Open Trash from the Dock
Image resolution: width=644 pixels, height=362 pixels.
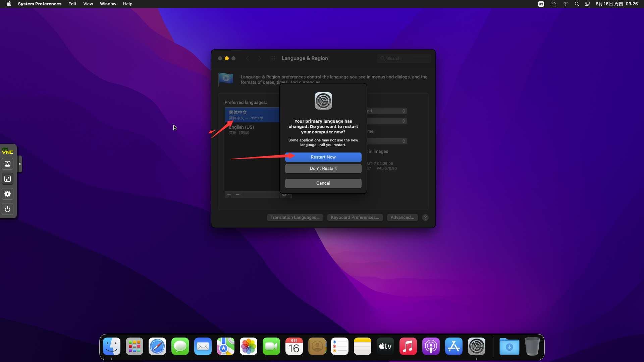click(532, 347)
